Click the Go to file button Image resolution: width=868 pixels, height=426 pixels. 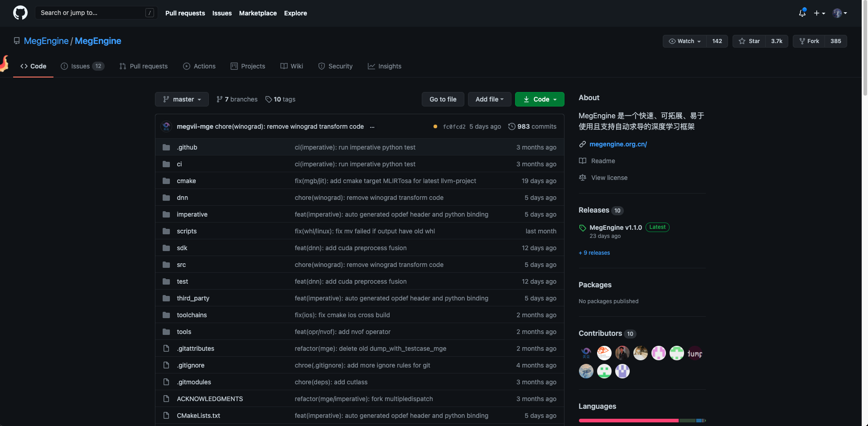coord(443,99)
